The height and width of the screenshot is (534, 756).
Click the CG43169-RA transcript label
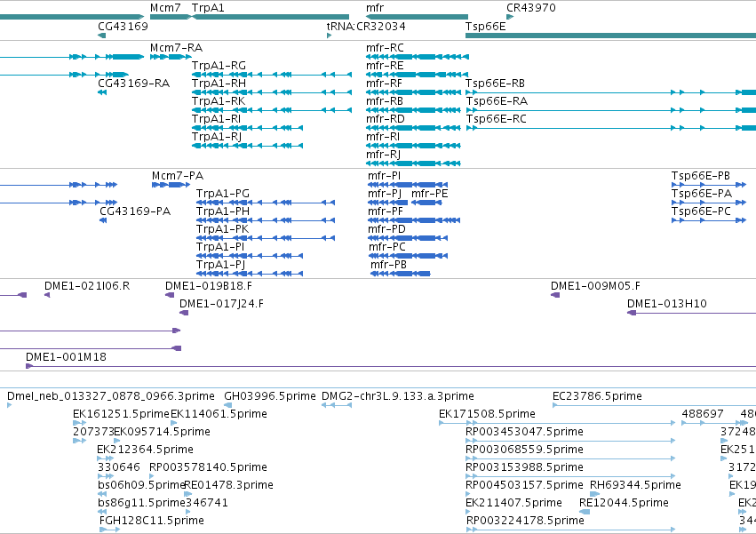pos(133,84)
